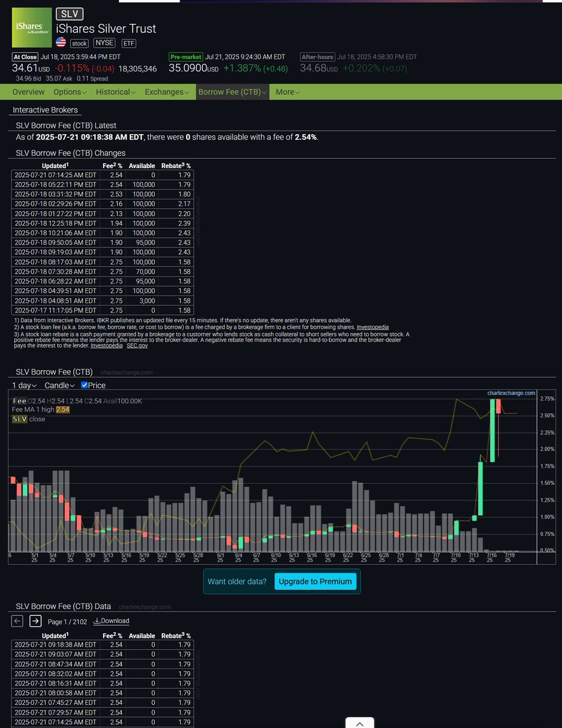This screenshot has height=728, width=562.
Task: Click 2025-07-21 08:00:58 AM EDT data row
Action: [x=102, y=693]
